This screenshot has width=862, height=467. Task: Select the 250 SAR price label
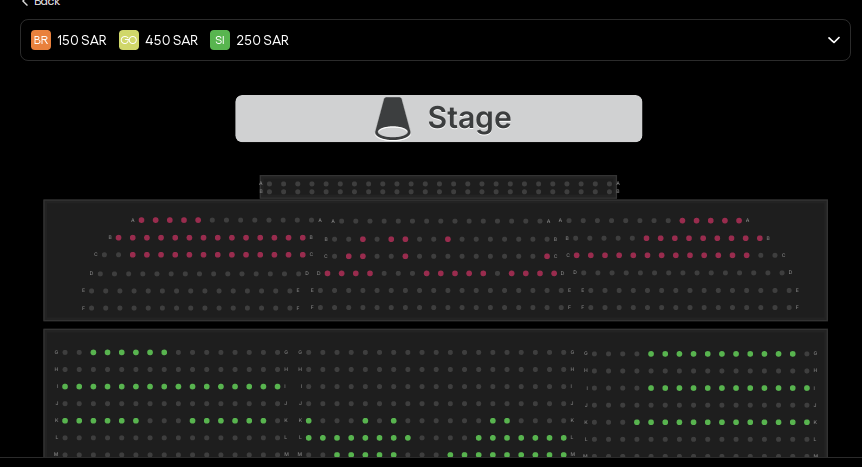click(x=262, y=40)
